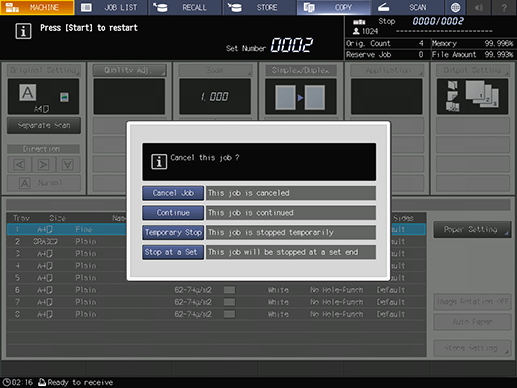
Task: Click the original type A icon
Action: click(28, 92)
